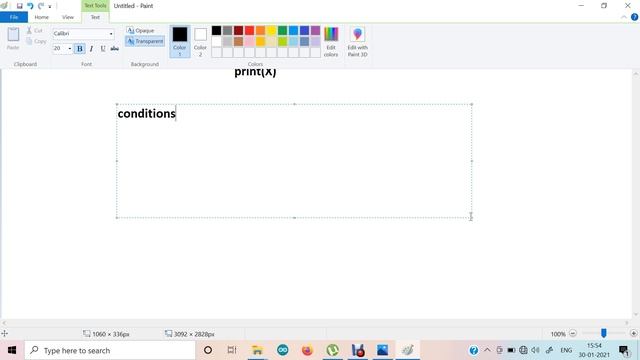Toggle Bold text formatting
The height and width of the screenshot is (360, 640).
tap(80, 49)
